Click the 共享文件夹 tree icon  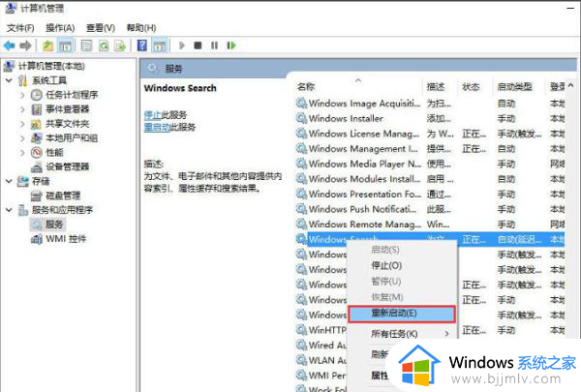coord(37,124)
